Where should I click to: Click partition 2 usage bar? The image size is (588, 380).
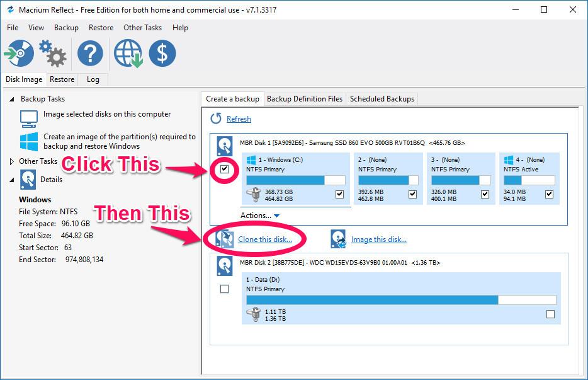click(388, 180)
